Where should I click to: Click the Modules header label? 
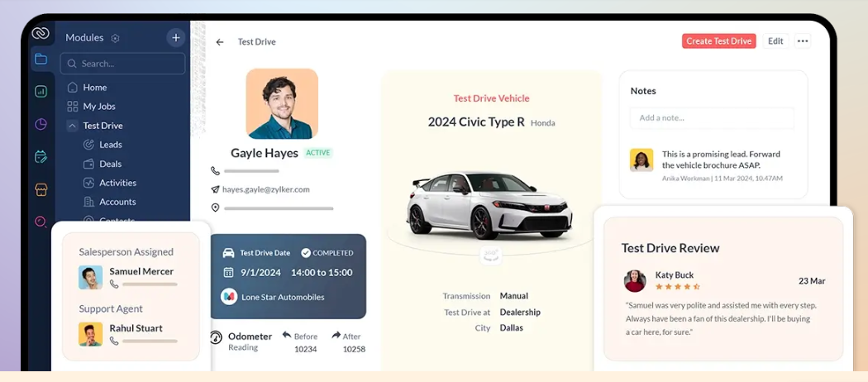coord(84,38)
